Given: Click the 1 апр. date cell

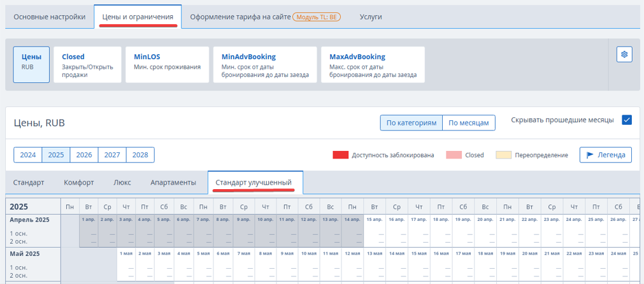Looking at the screenshot, I should (89, 231).
